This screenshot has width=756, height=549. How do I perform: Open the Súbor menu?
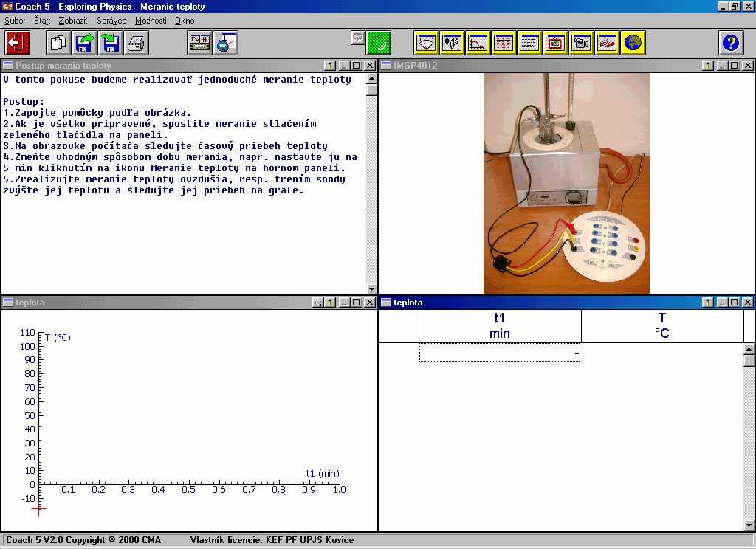15,21
